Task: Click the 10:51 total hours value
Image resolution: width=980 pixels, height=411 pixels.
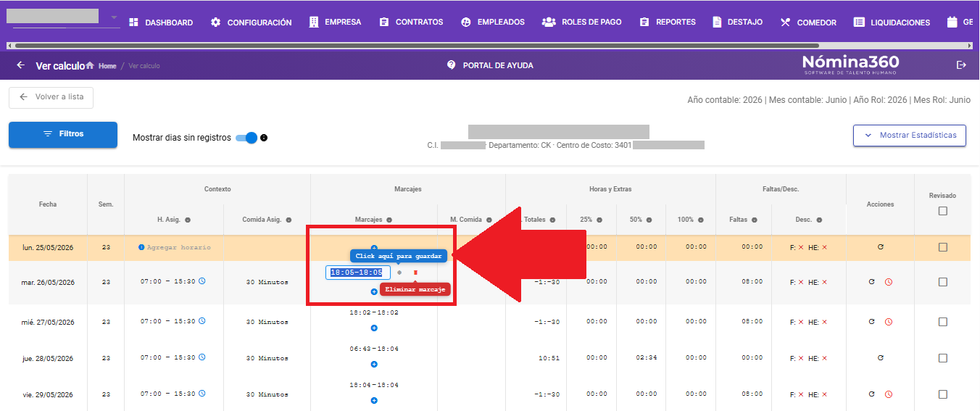Action: coord(549,358)
